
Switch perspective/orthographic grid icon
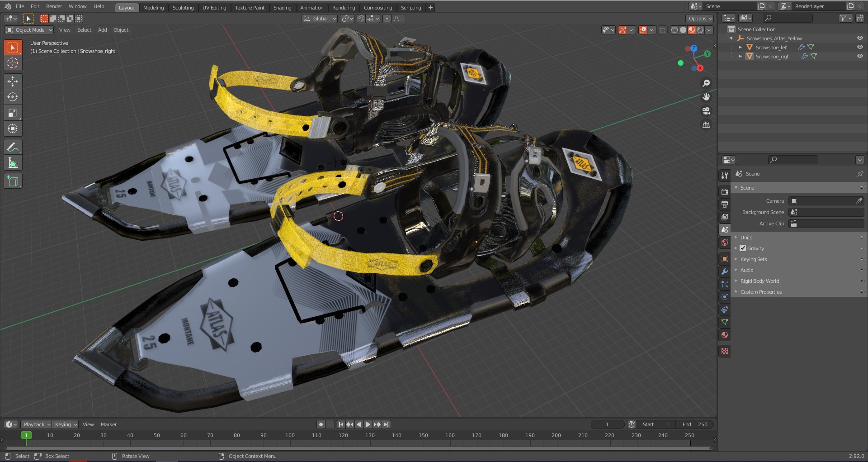click(x=706, y=125)
